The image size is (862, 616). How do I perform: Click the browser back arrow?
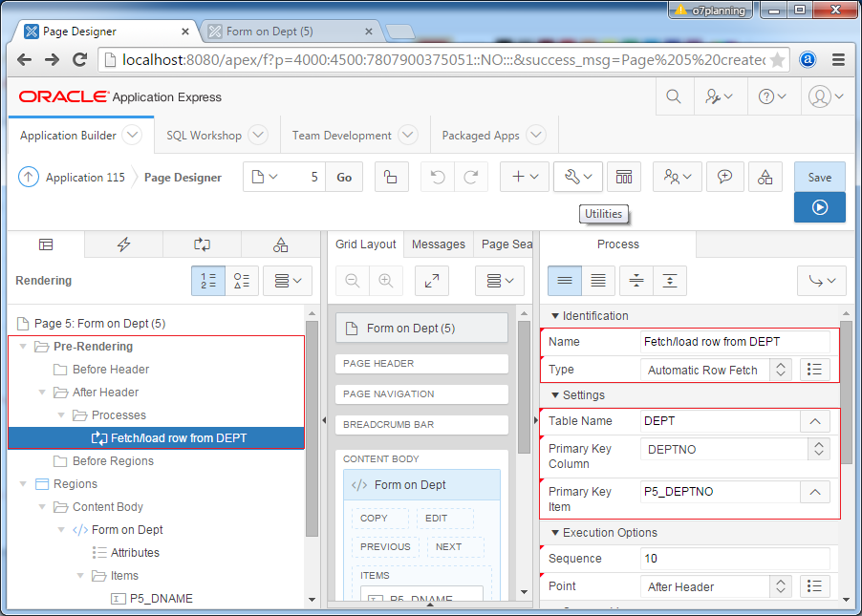(24, 59)
